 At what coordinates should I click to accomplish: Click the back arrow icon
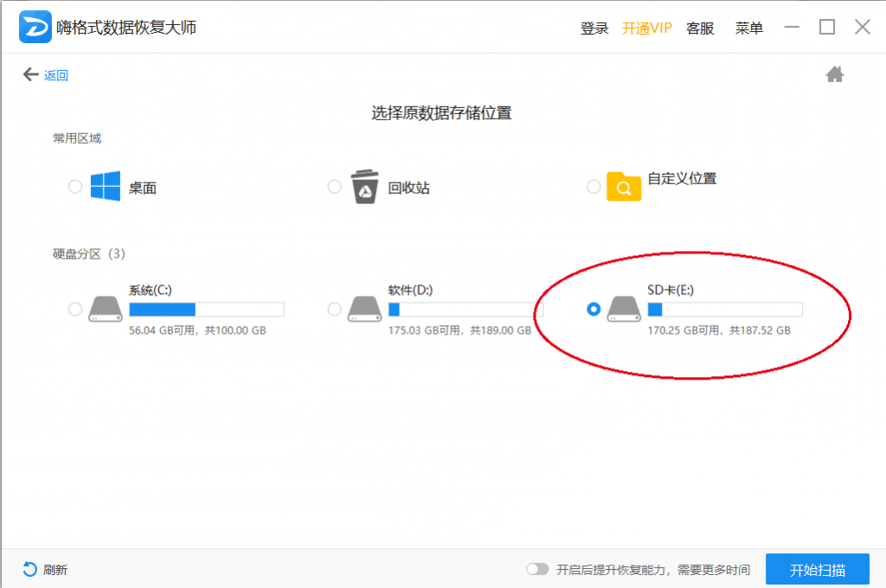pyautogui.click(x=30, y=74)
